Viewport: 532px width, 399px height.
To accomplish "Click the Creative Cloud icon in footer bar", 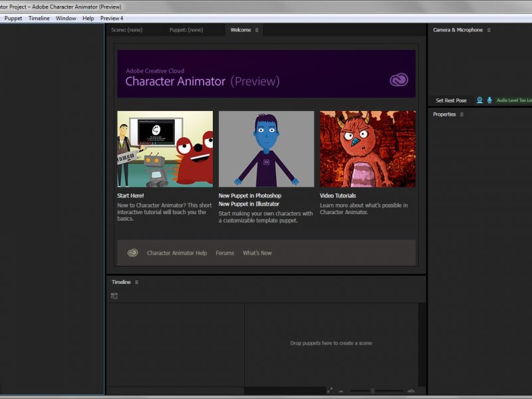I will click(x=132, y=253).
